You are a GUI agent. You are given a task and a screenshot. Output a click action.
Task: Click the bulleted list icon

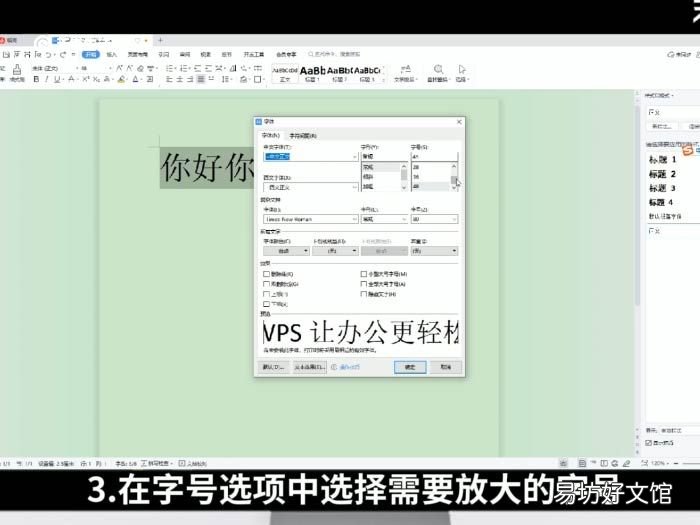170,68
